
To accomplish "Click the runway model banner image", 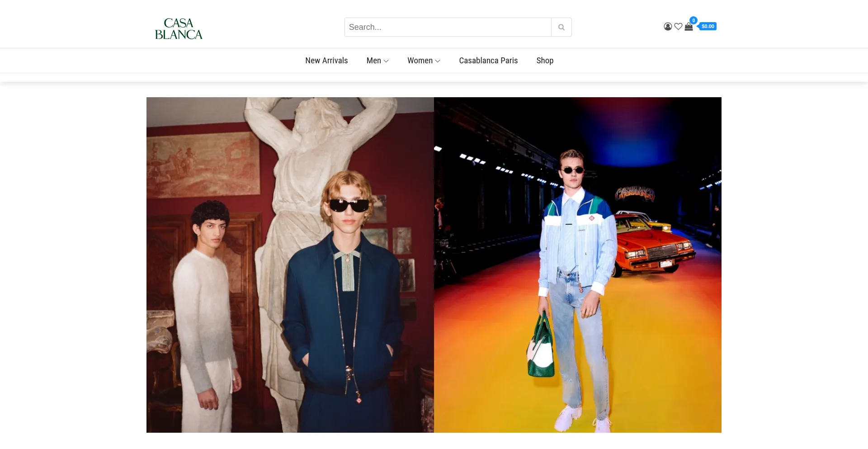I will point(578,265).
